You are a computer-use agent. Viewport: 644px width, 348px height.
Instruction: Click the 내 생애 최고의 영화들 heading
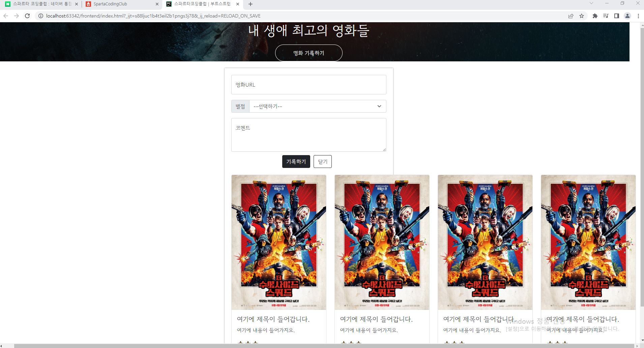coord(309,30)
